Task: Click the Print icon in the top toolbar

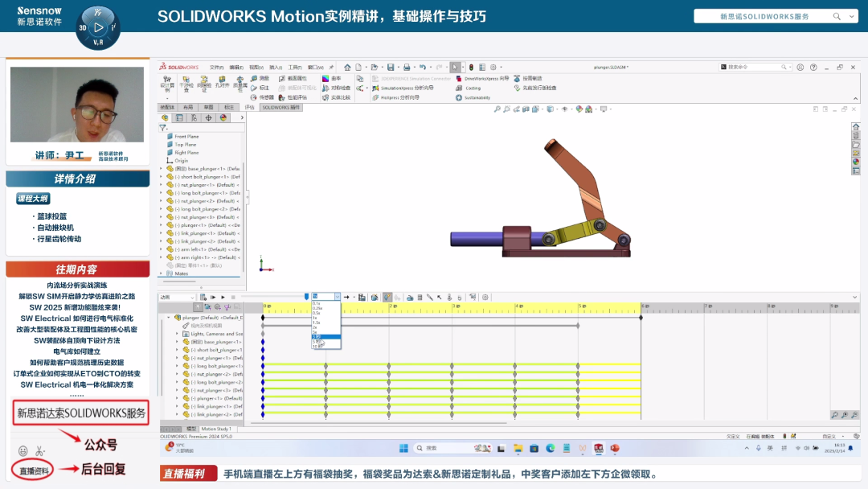Action: (405, 67)
